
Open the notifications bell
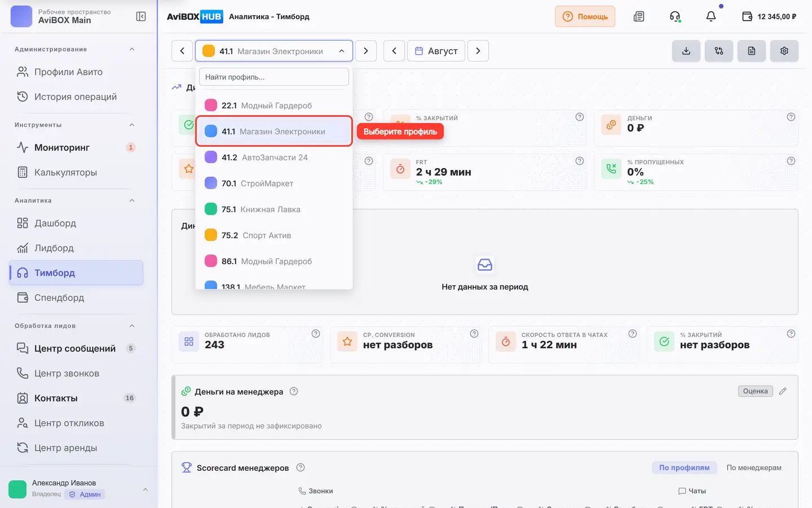pyautogui.click(x=711, y=16)
